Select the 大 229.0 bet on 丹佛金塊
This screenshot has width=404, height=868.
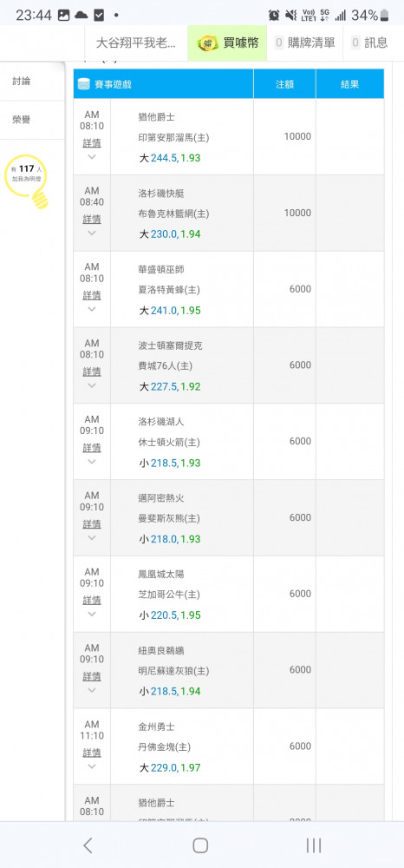pos(170,768)
